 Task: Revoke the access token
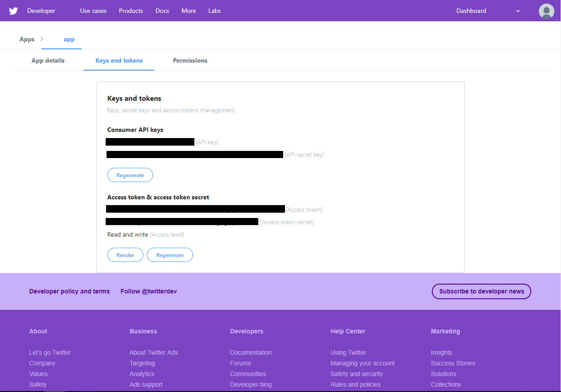pos(125,255)
